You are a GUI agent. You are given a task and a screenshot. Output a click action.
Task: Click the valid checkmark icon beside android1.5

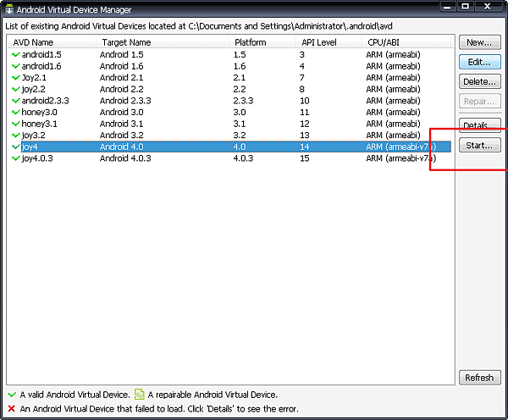coord(15,54)
